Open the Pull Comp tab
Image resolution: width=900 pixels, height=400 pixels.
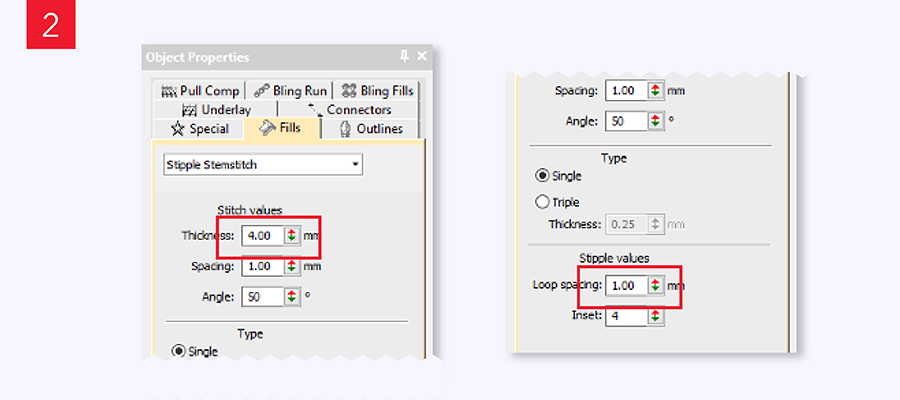200,90
